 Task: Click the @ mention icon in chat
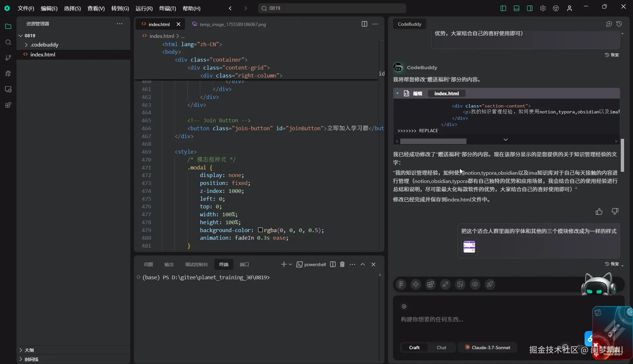404,307
